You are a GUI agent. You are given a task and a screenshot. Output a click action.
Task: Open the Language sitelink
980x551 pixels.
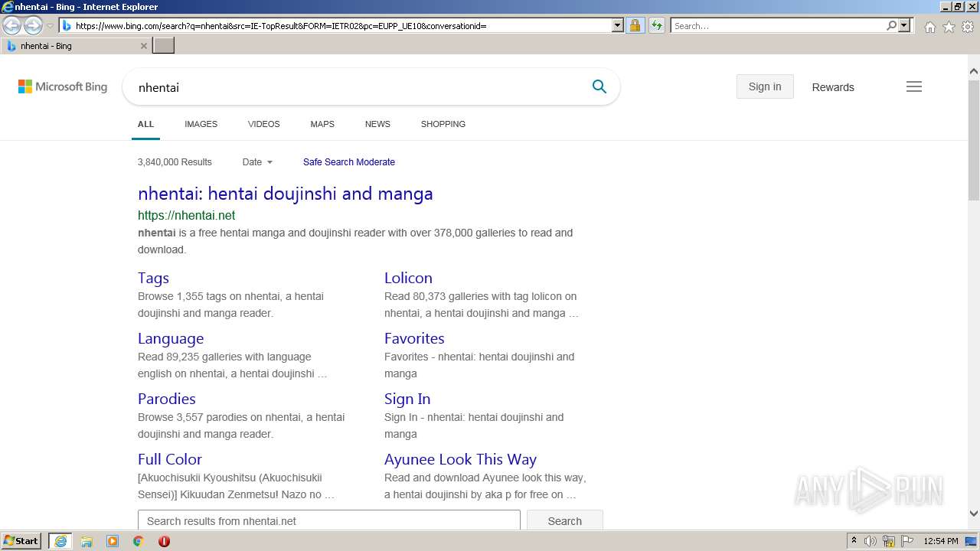tap(171, 338)
